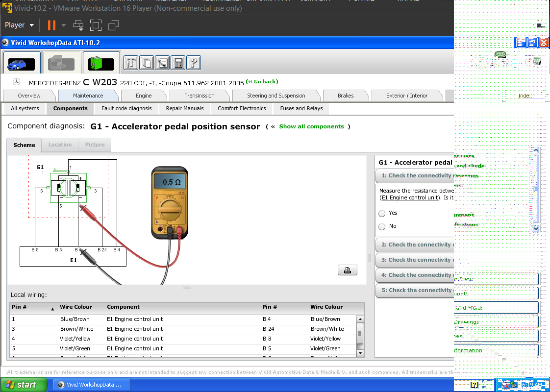This screenshot has width=550, height=392.
Task: Open the Fault code diagnosis sub-tab
Action: [x=126, y=109]
